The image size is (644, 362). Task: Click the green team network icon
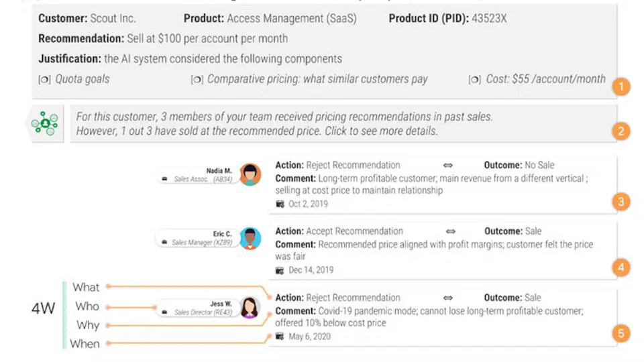click(x=46, y=123)
